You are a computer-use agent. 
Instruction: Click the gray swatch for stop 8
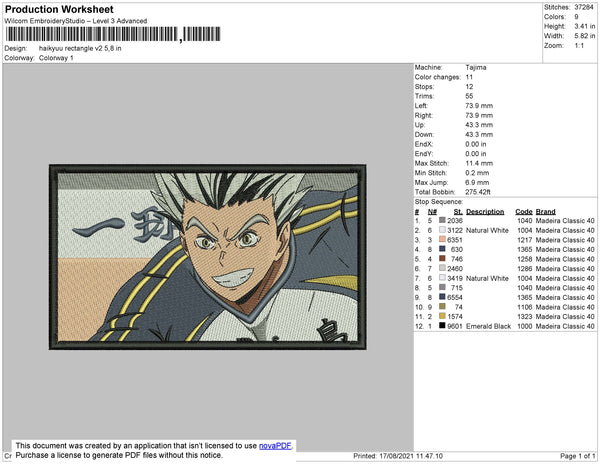(x=442, y=287)
